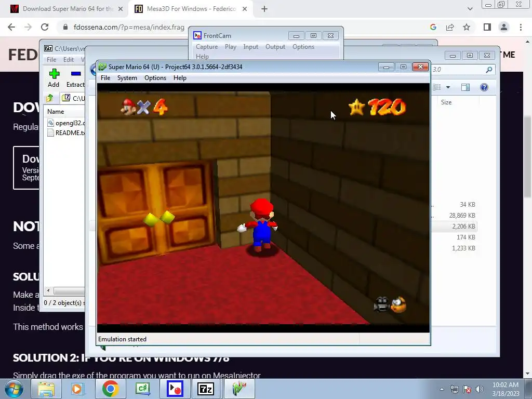Click the Chrome forward button

coord(28,27)
